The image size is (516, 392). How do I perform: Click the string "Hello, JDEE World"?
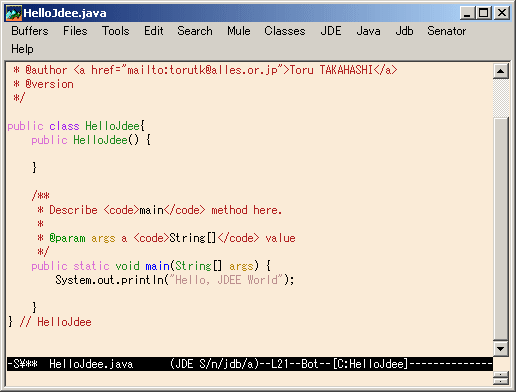[226, 280]
